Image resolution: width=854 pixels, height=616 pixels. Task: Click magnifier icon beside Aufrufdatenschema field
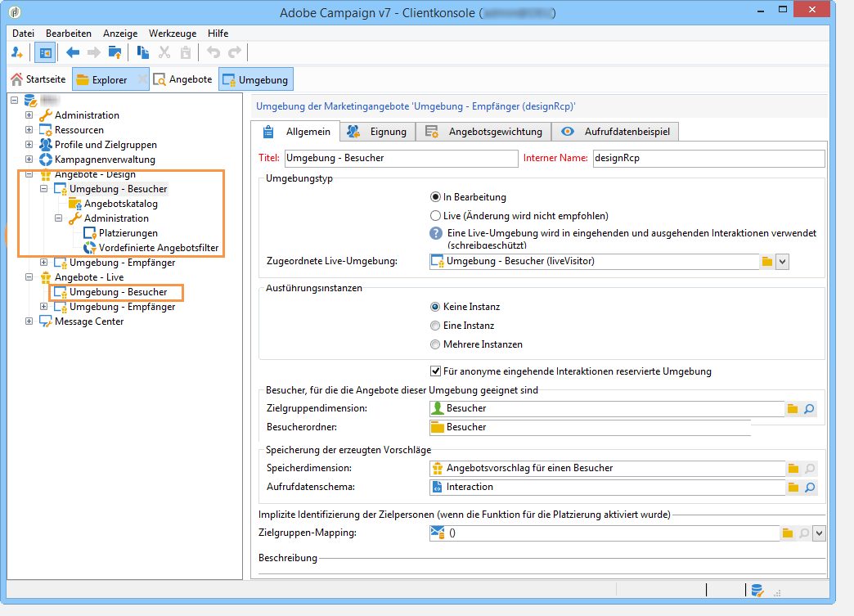click(810, 488)
